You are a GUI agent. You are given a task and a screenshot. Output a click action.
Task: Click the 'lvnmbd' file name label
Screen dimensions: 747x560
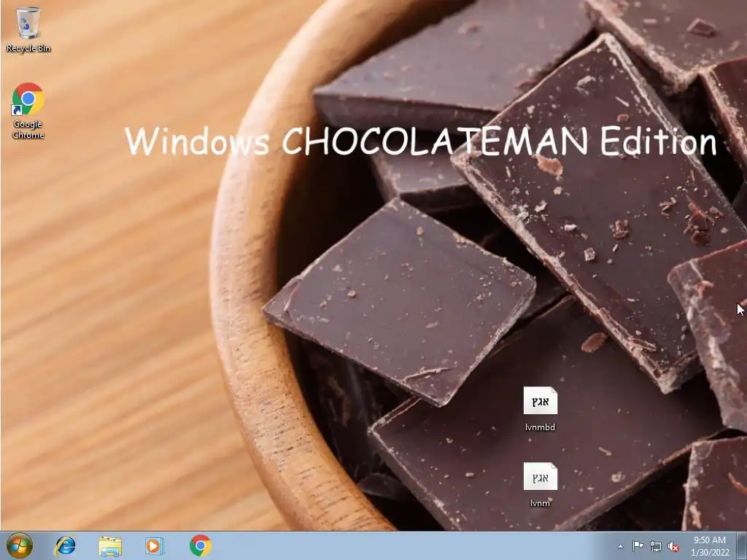click(x=541, y=427)
